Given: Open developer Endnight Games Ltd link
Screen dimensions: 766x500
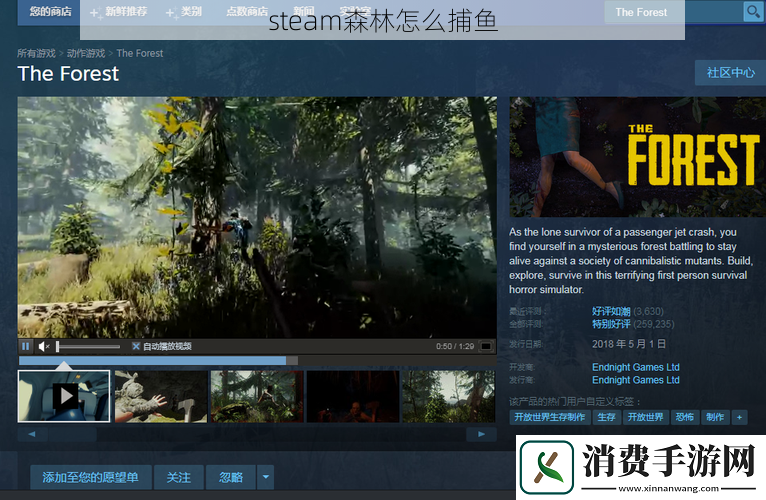Looking at the screenshot, I should (x=636, y=367).
